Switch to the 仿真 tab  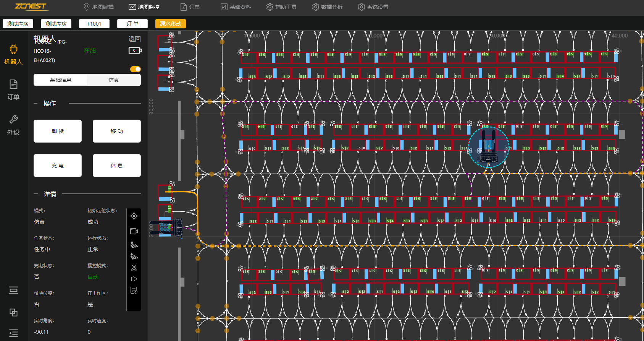tap(114, 80)
